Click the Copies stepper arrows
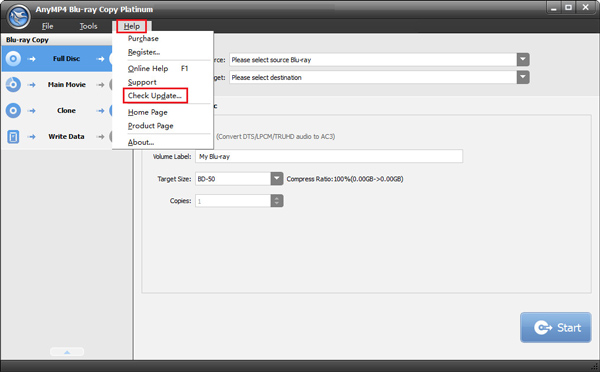Image resolution: width=600 pixels, height=372 pixels. tap(277, 201)
